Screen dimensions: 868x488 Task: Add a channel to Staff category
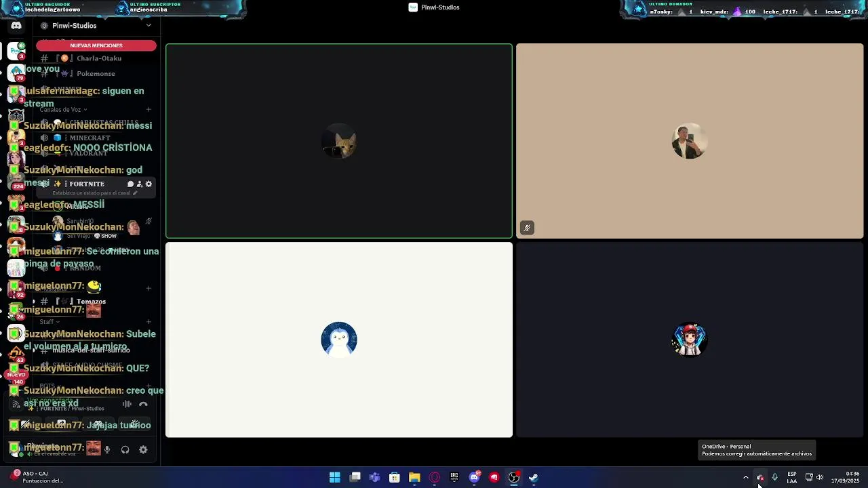pyautogui.click(x=149, y=322)
